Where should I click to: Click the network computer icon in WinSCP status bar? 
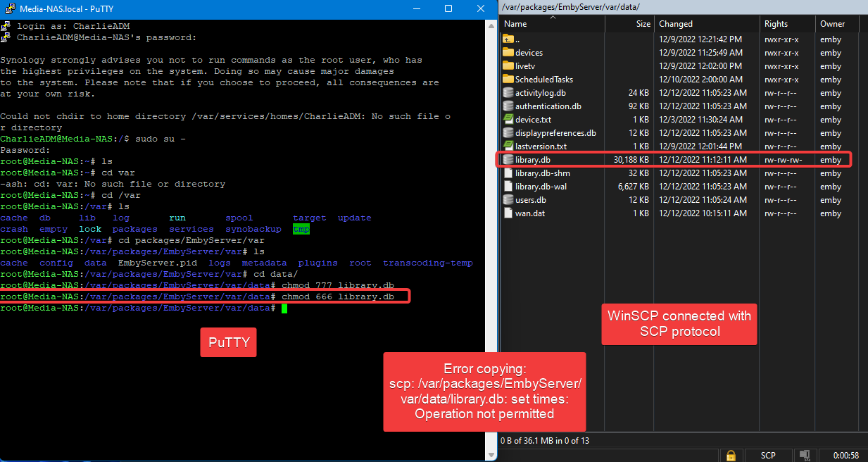point(805,456)
